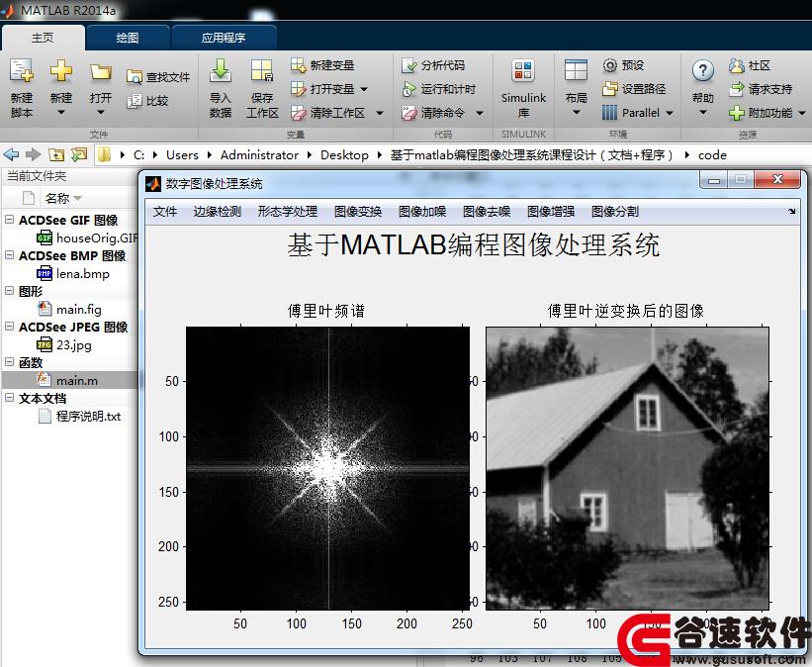Open the Simulink 库 library icon
The width and height of the screenshot is (812, 667).
523,70
